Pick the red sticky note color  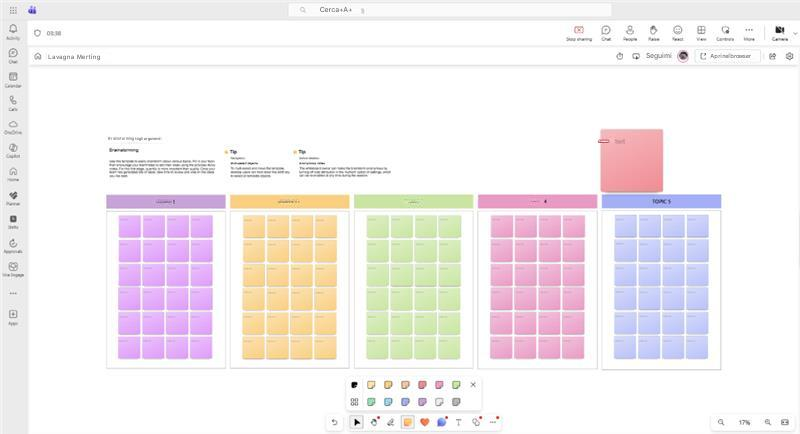422,385
